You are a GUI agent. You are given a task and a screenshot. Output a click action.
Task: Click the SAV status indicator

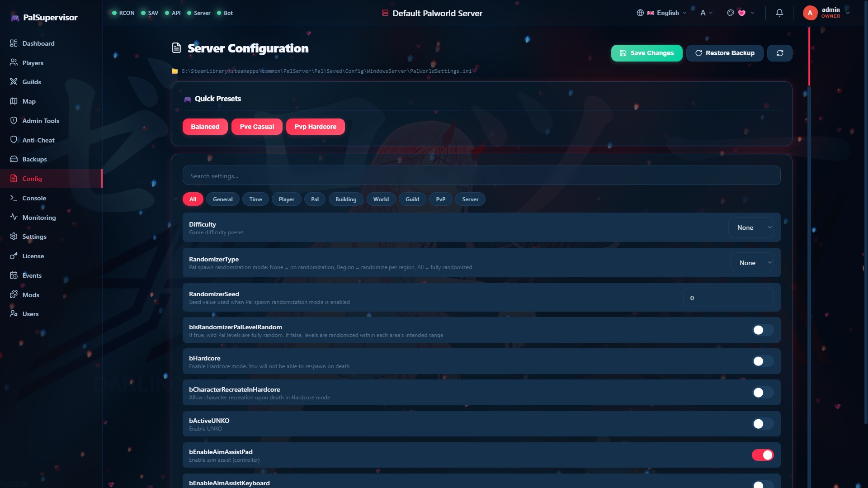coord(150,13)
